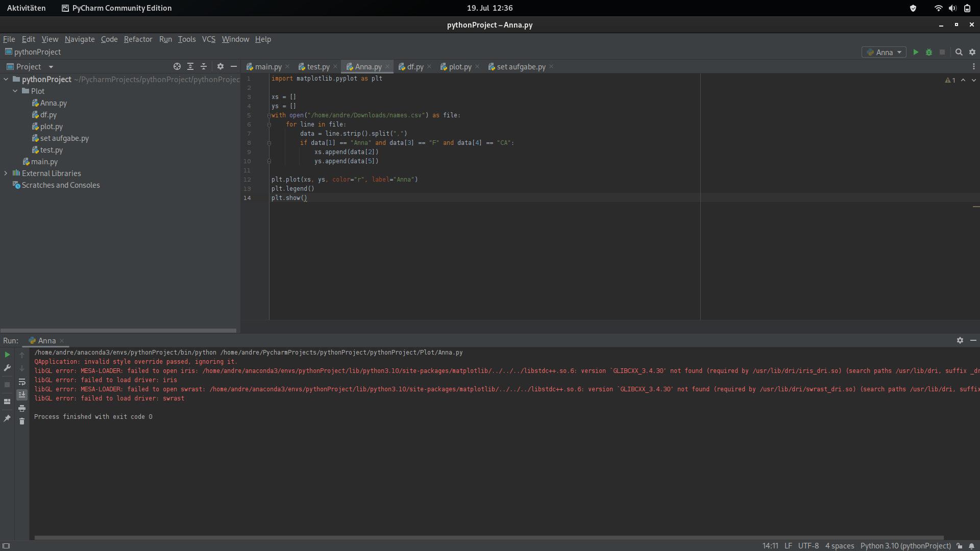Image resolution: width=980 pixels, height=551 pixels.
Task: Click the print icon in Run panel
Action: point(22,408)
